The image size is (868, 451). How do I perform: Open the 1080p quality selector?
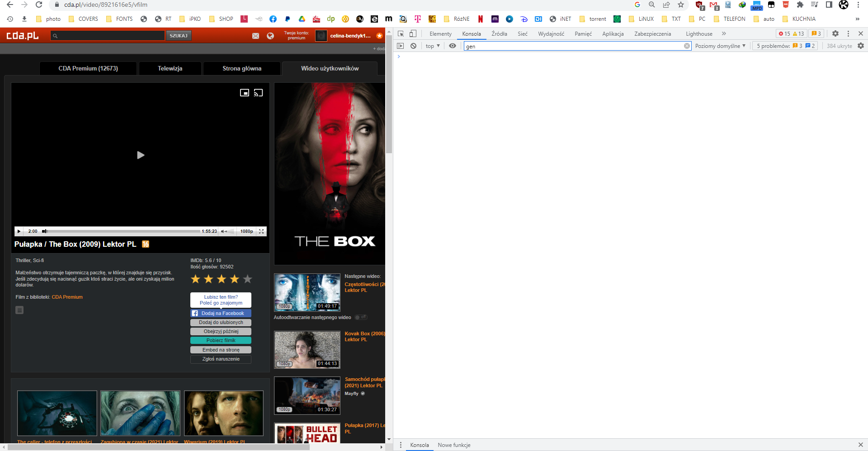click(246, 231)
